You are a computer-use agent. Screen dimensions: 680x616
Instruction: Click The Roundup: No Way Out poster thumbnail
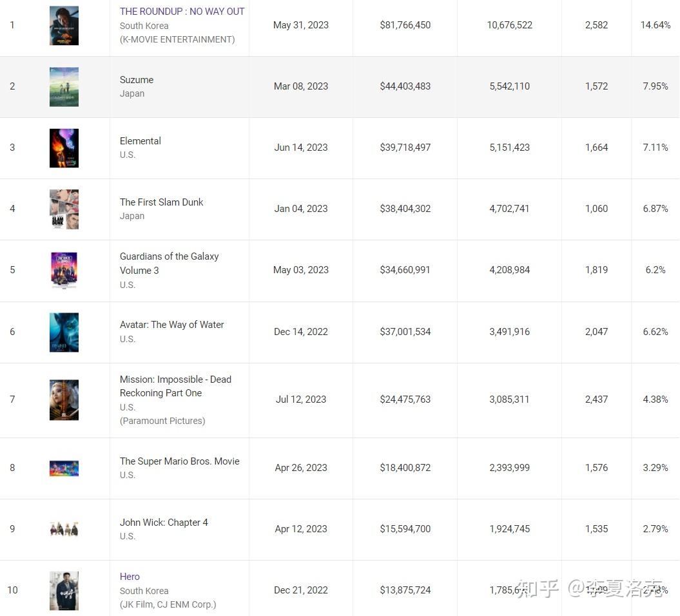(x=64, y=26)
